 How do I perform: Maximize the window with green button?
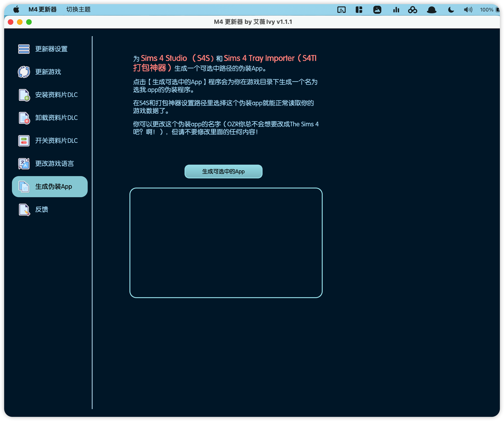pyautogui.click(x=29, y=22)
